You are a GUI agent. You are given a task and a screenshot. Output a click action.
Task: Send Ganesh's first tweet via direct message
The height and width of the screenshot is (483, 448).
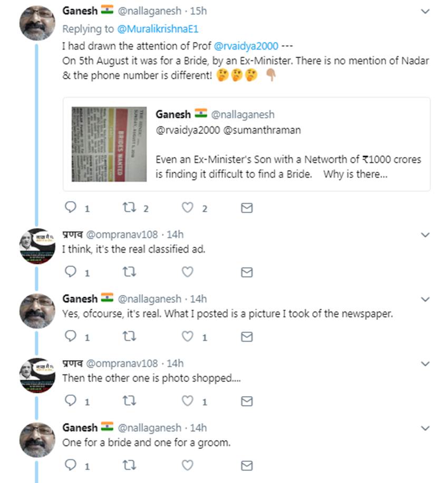[246, 208]
